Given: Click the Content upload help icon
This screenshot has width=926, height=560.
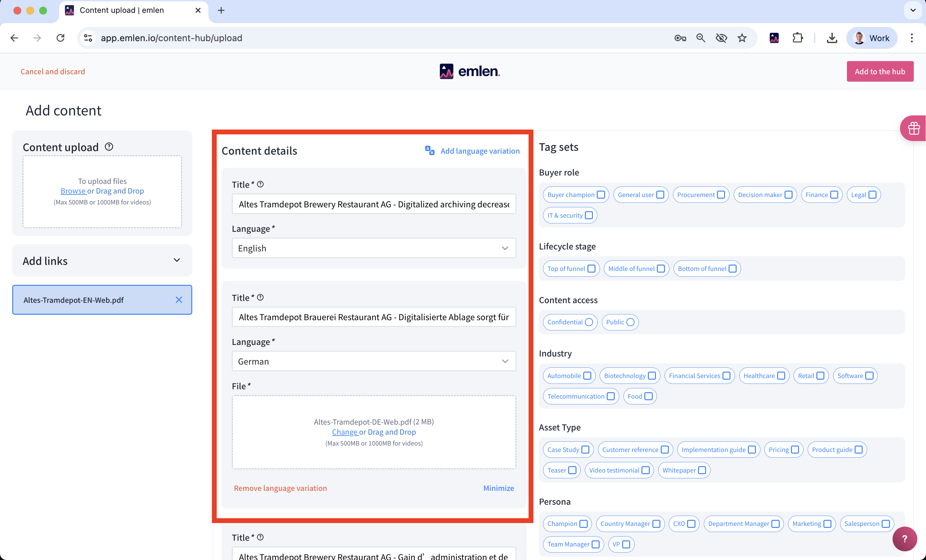Looking at the screenshot, I should [x=109, y=147].
